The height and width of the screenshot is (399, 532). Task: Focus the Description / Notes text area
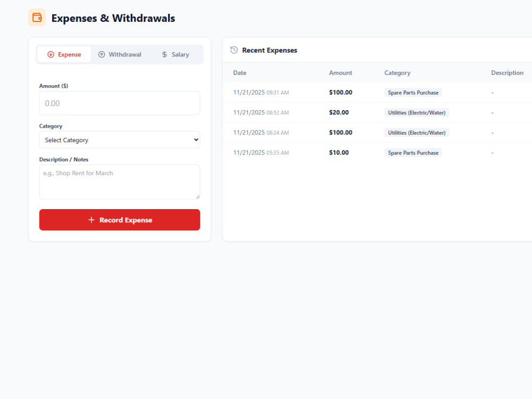tap(120, 182)
